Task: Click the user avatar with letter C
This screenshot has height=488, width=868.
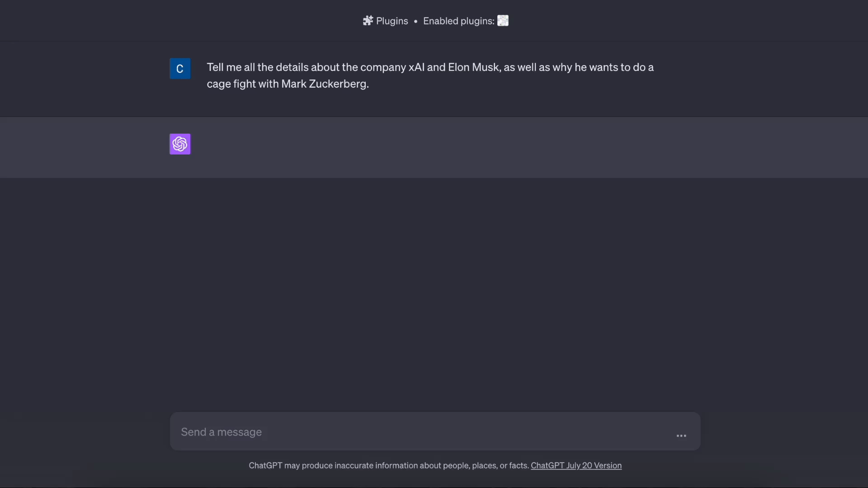Action: tap(179, 68)
